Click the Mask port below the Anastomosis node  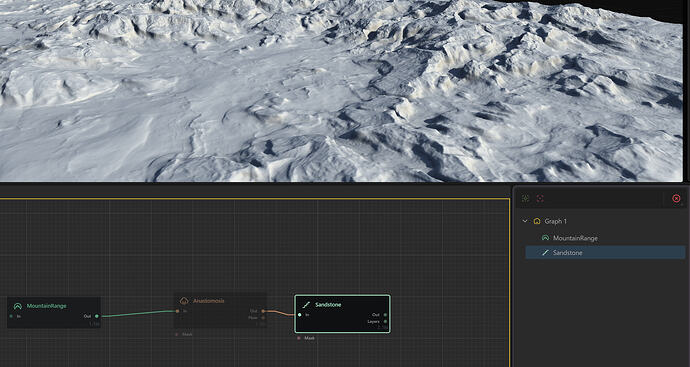(177, 334)
